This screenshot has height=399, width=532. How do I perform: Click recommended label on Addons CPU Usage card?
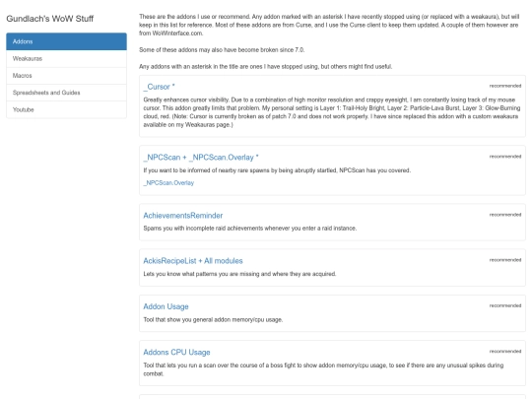[x=505, y=351]
